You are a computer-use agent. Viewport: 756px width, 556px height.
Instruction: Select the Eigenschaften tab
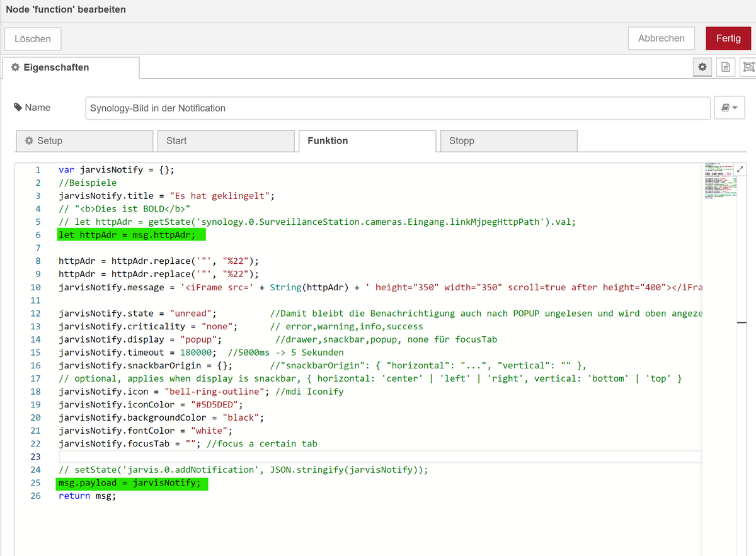(71, 67)
